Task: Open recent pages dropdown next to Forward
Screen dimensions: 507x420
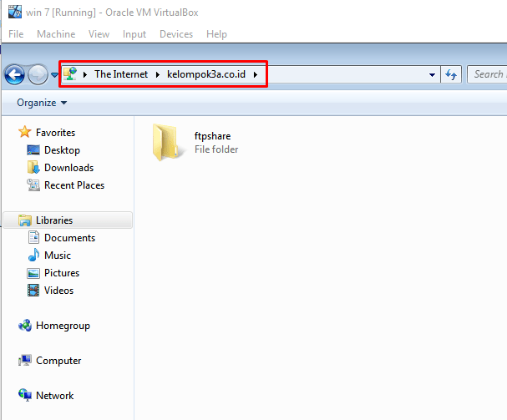Action: click(x=54, y=75)
